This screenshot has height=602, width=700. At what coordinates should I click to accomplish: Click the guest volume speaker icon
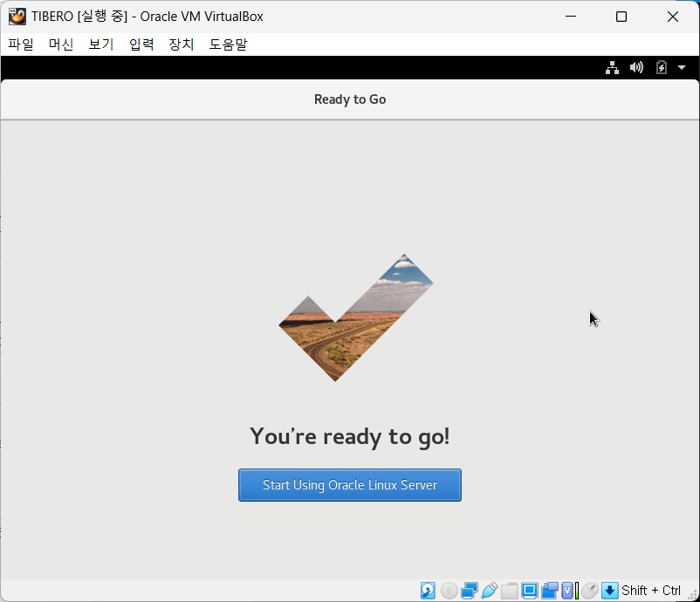point(636,67)
